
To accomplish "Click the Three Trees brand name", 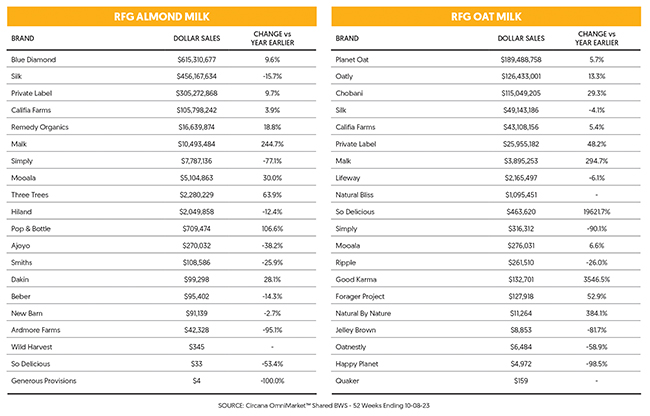I will pyautogui.click(x=30, y=195).
